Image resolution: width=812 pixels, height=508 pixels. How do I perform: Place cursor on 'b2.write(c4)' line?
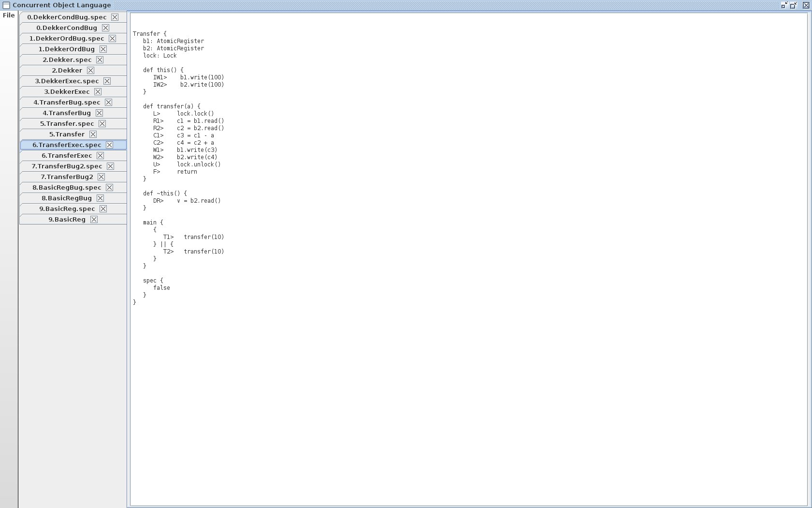coord(197,157)
